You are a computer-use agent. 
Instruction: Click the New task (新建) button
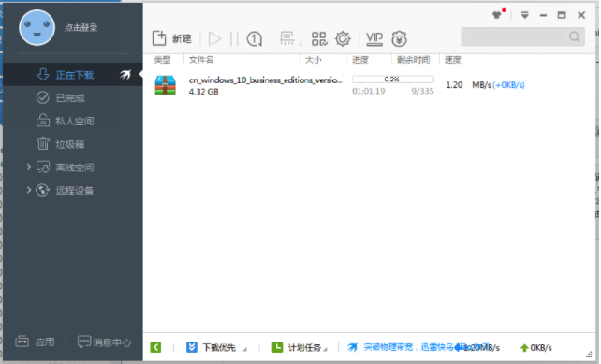click(x=171, y=38)
